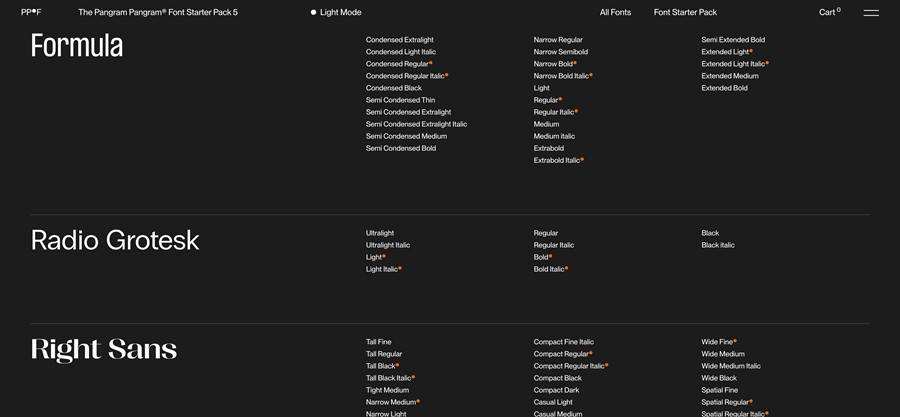Open the Radio Grotesk font family heading
900x417 pixels.
pyautogui.click(x=115, y=240)
